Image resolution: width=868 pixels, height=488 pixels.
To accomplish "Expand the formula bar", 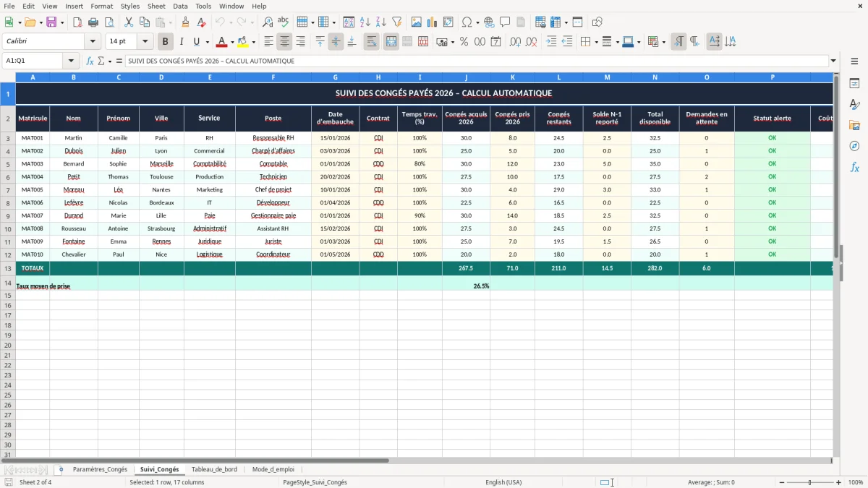I will 833,61.
